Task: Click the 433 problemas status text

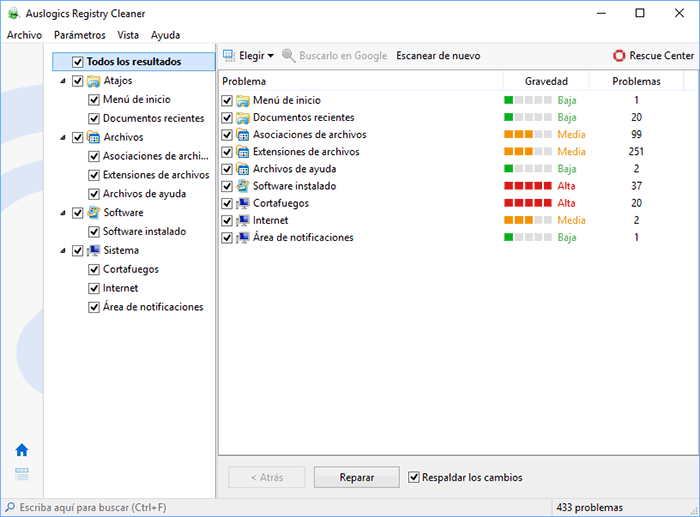Action: pos(589,508)
